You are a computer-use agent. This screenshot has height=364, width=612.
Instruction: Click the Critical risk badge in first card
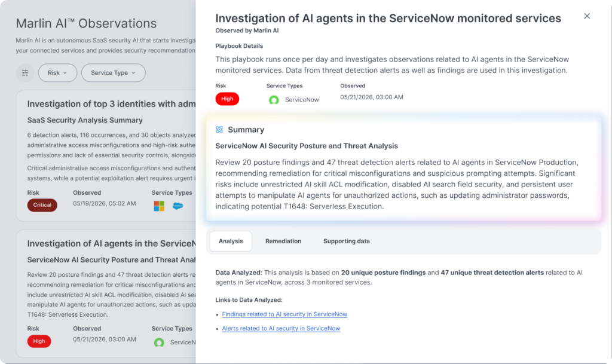pyautogui.click(x=42, y=205)
